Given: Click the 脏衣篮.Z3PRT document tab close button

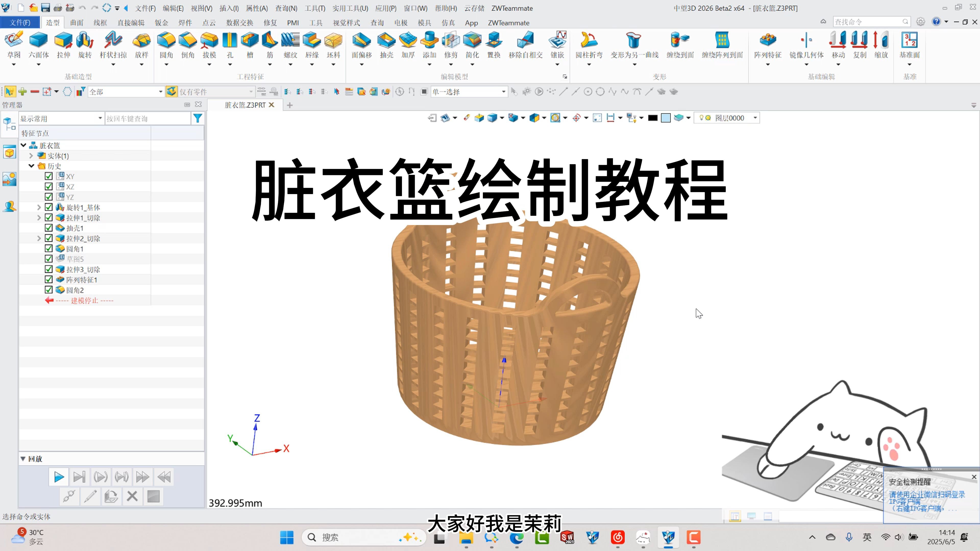Looking at the screenshot, I should pyautogui.click(x=271, y=105).
